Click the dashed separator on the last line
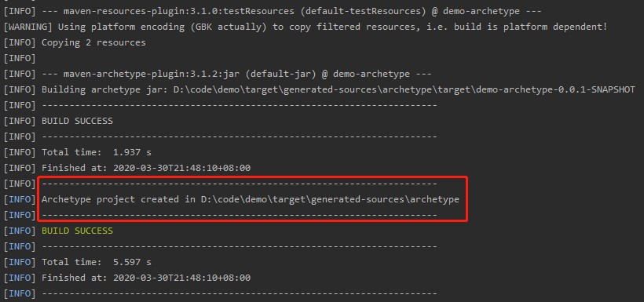This screenshot has height=302, width=644. pyautogui.click(x=240, y=294)
